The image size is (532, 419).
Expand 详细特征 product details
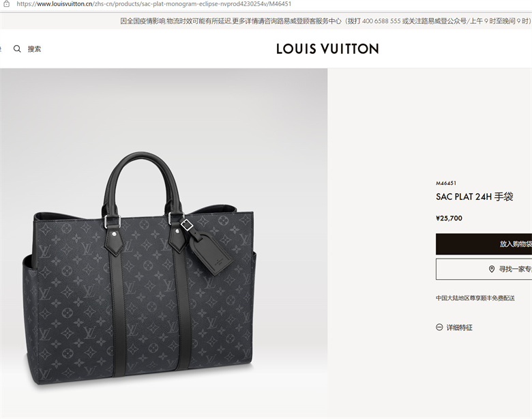tap(460, 328)
